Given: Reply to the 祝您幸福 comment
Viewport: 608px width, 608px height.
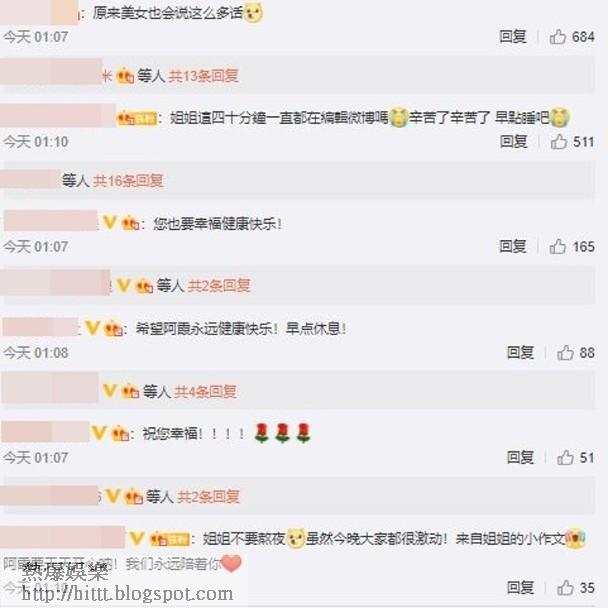Looking at the screenshot, I should click(520, 458).
